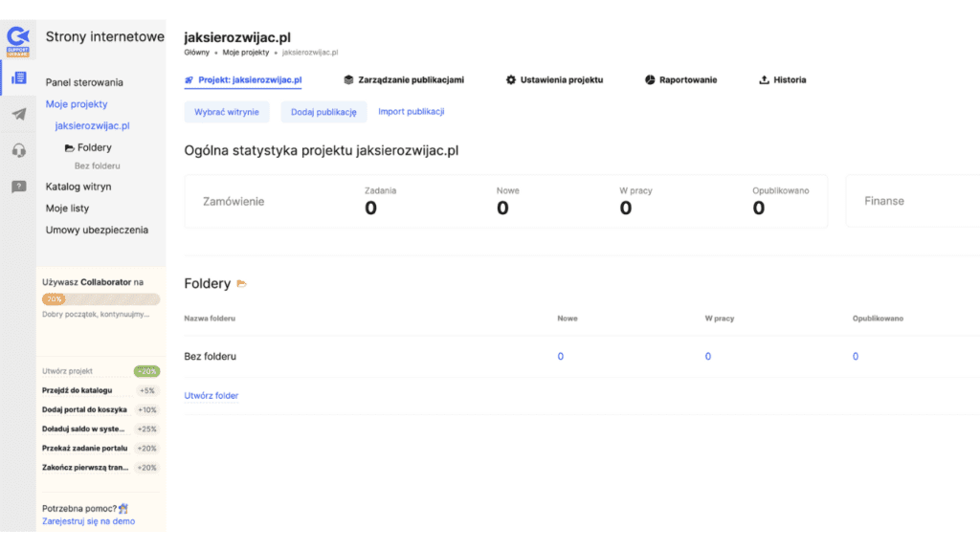Click the question chat sidebar icon
Viewport: 980px width, 551px height.
(x=19, y=187)
